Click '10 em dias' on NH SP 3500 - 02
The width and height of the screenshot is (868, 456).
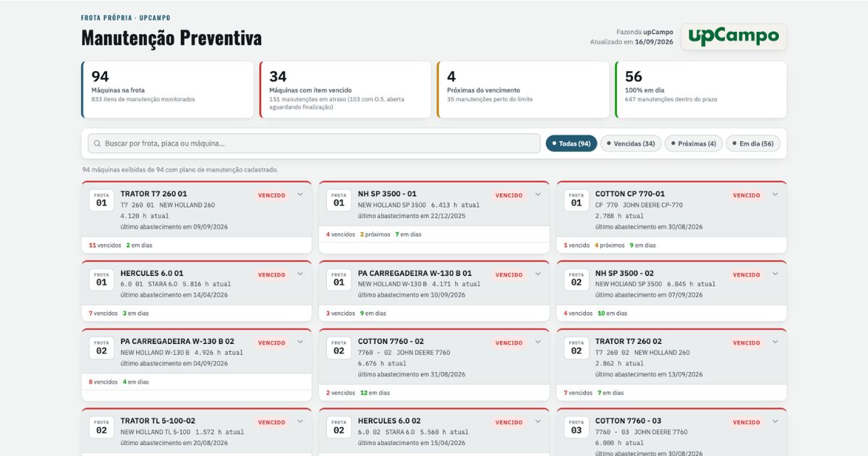[613, 313]
